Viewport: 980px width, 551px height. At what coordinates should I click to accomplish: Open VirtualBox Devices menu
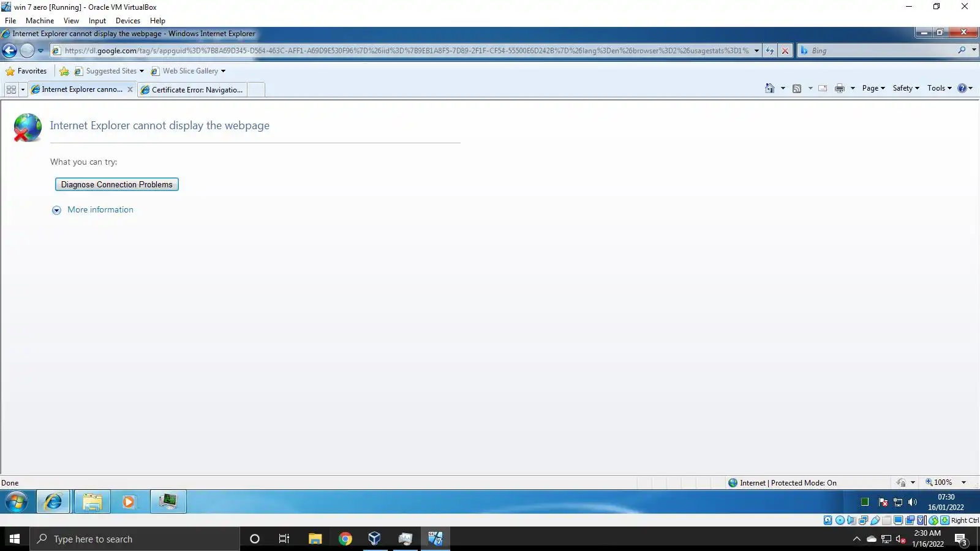[x=128, y=21]
